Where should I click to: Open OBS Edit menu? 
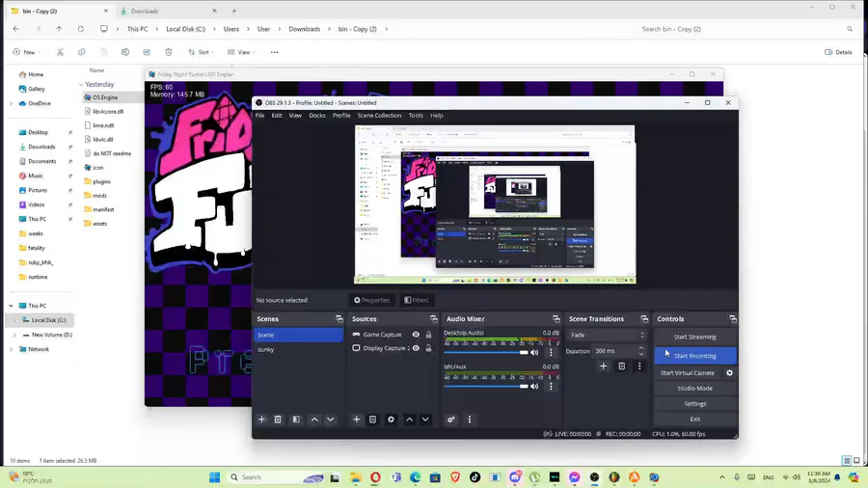pos(277,116)
